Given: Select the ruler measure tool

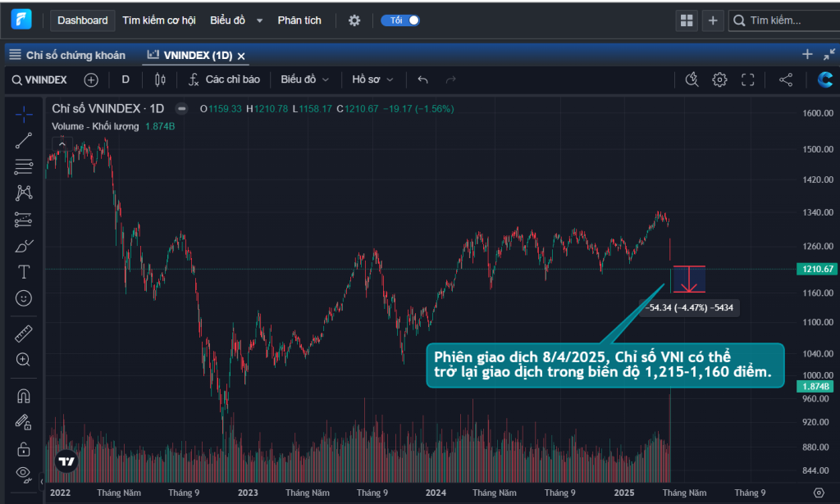Looking at the screenshot, I should coord(24,334).
